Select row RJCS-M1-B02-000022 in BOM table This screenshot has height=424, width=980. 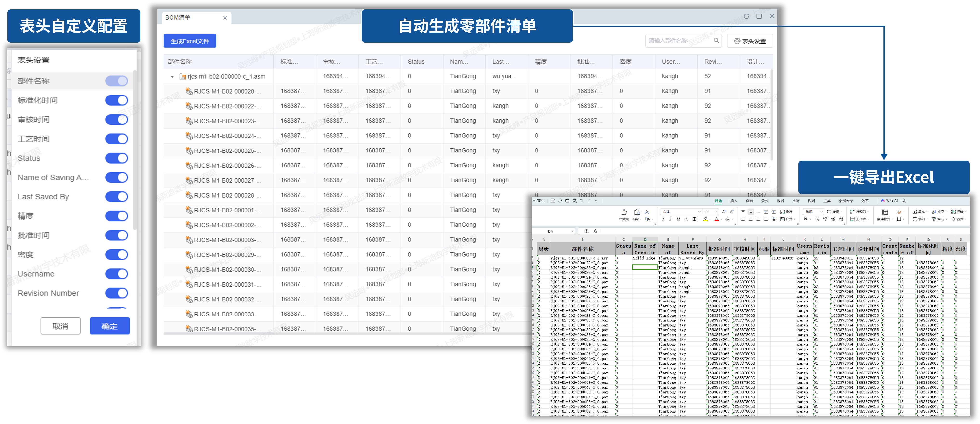tap(467, 106)
